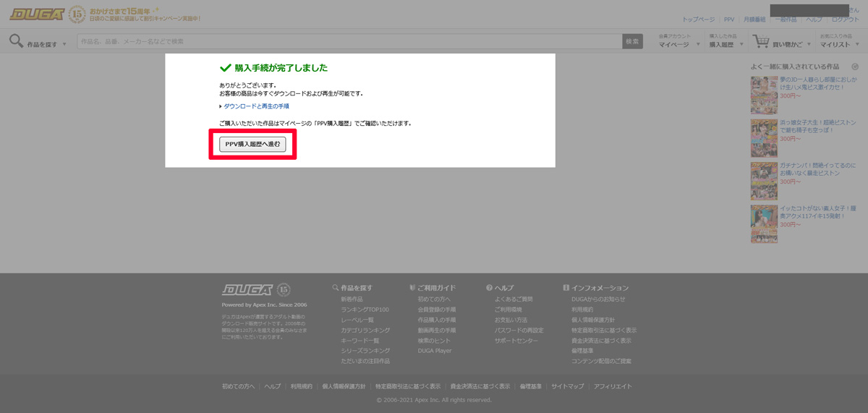Click the green checkmark beside 購入手続が完了しました
The image size is (868, 413).
(226, 68)
